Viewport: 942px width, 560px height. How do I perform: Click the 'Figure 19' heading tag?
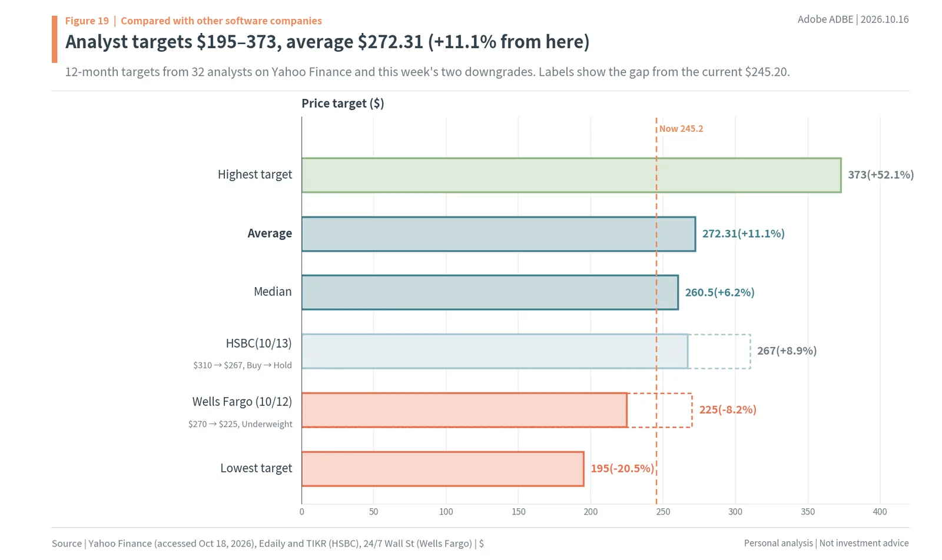[87, 21]
